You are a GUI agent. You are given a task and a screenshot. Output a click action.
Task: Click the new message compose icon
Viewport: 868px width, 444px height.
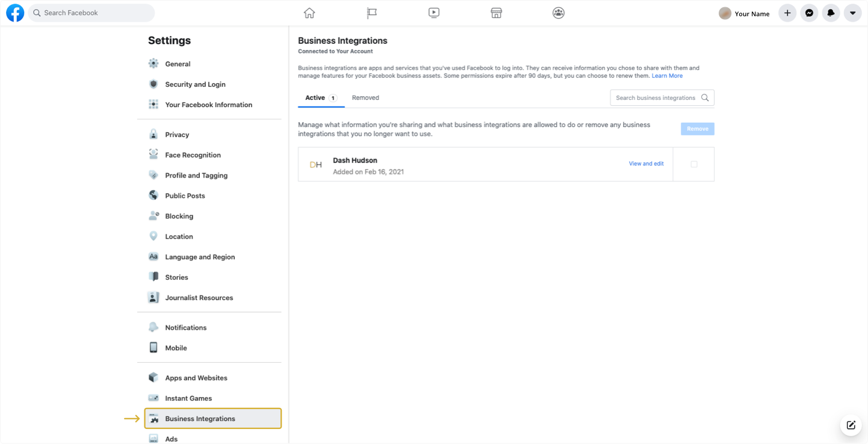851,425
